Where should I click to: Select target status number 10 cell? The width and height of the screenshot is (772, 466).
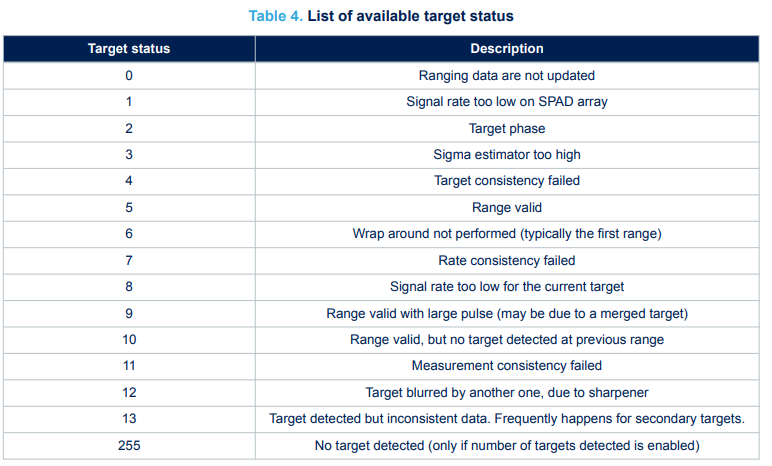129,340
